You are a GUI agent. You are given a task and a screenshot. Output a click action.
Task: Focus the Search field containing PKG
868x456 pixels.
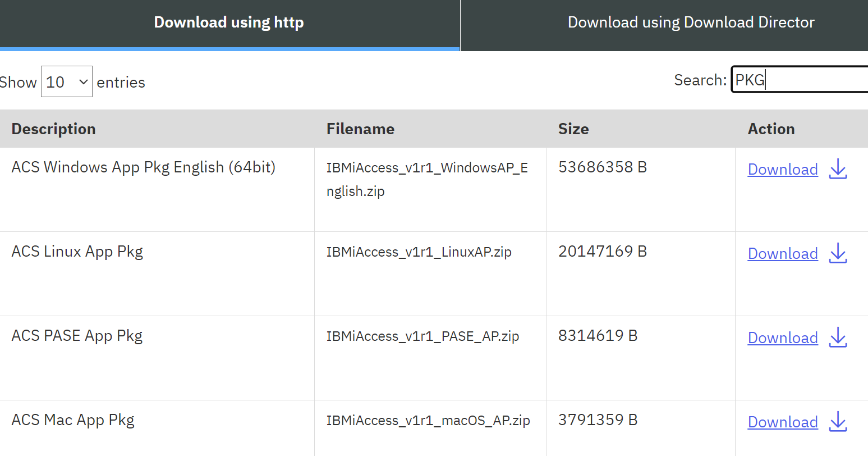(800, 80)
